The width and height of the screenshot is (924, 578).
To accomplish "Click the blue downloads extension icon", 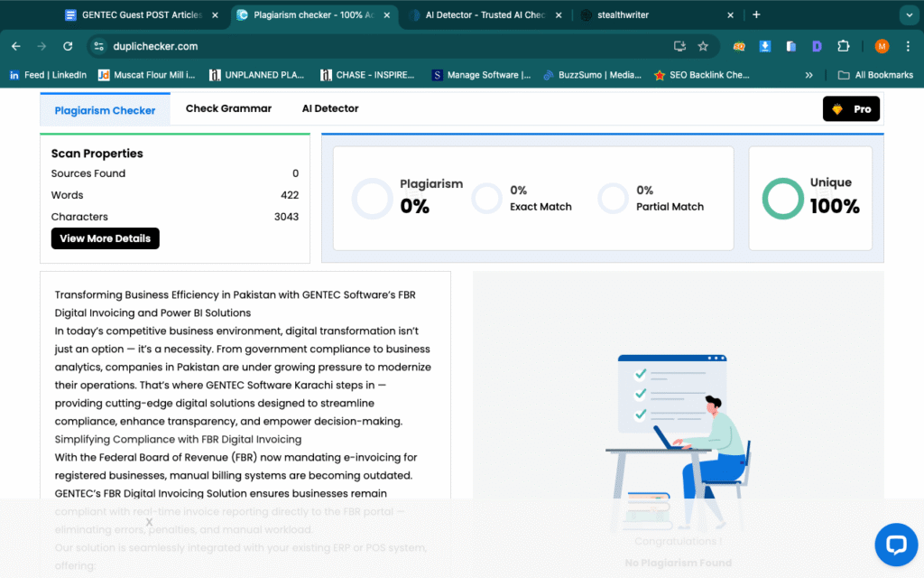I will coord(767,45).
